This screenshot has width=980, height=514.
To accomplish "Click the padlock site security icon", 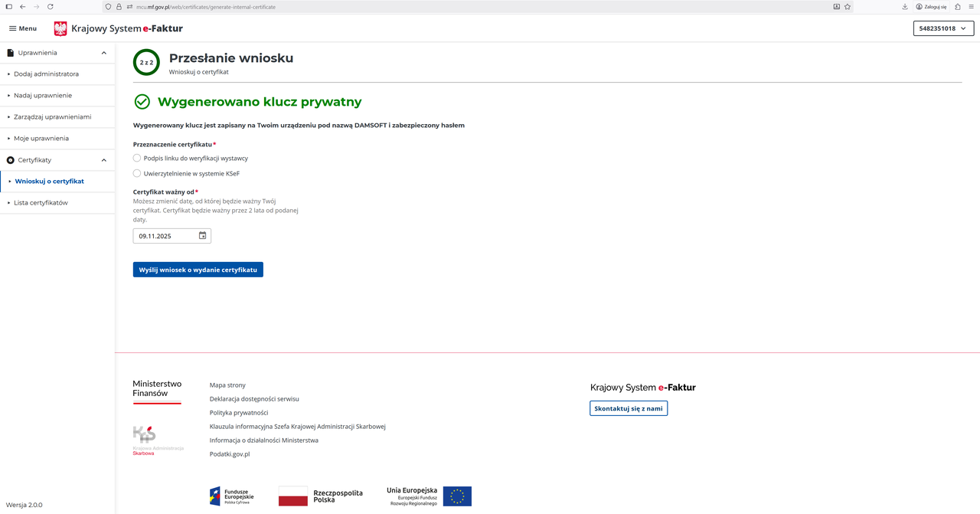I will click(x=119, y=7).
